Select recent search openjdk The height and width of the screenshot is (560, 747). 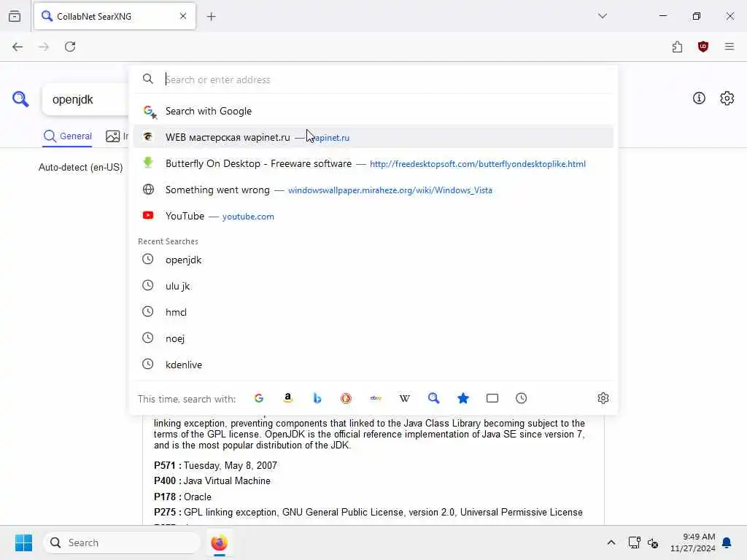[x=373, y=260]
